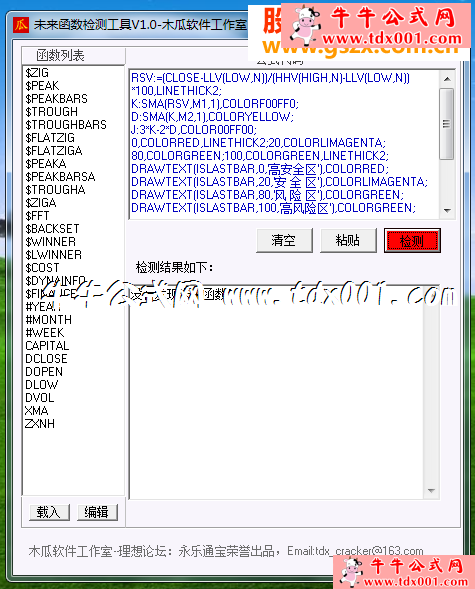The image size is (475, 589).
Task: Select $PEAK in the function list
Action: point(42,86)
